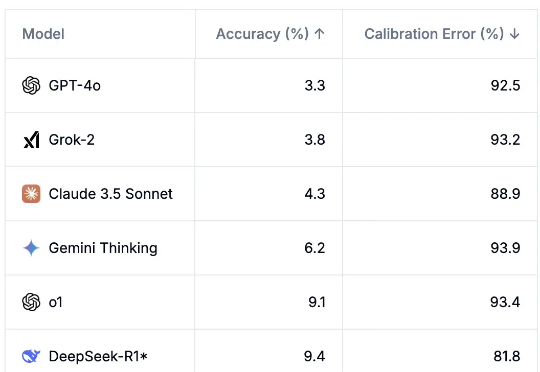The image size is (540, 372).
Task: Select the DeepSeek-R1* model name
Action: pyautogui.click(x=98, y=356)
